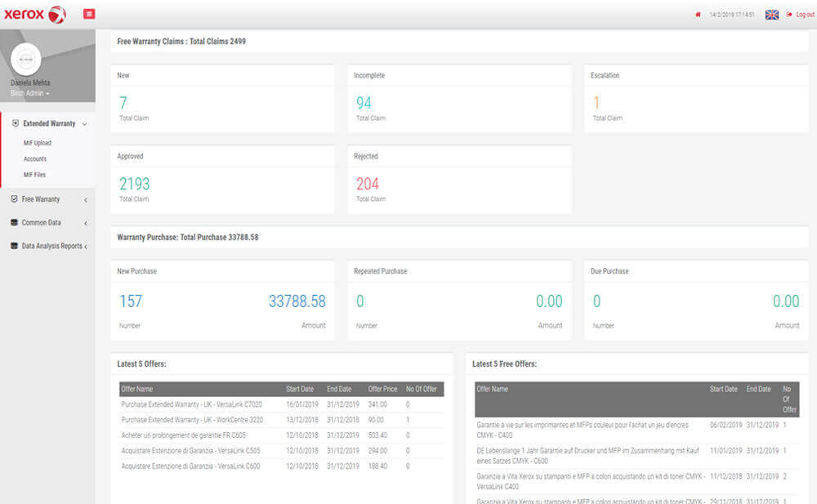Click the Xerox logo
817x504 pixels.
(35, 14)
